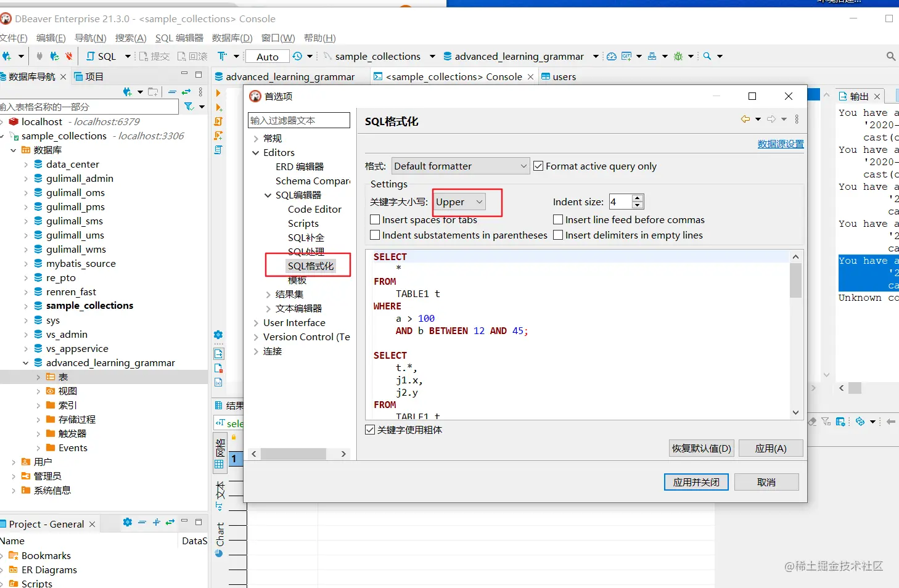This screenshot has width=899, height=588.
Task: Expand the 视图 folder in navigator
Action: [38, 391]
